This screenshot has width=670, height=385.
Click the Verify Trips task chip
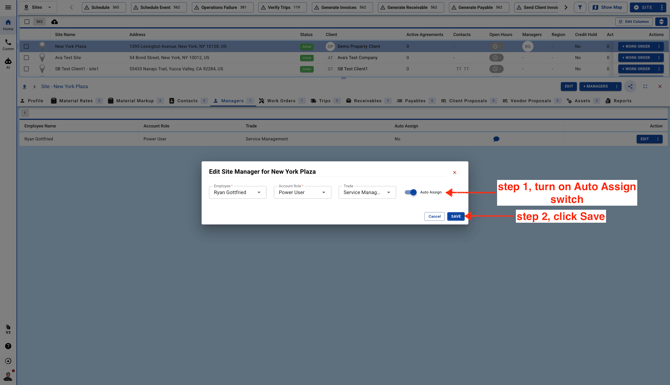point(282,7)
